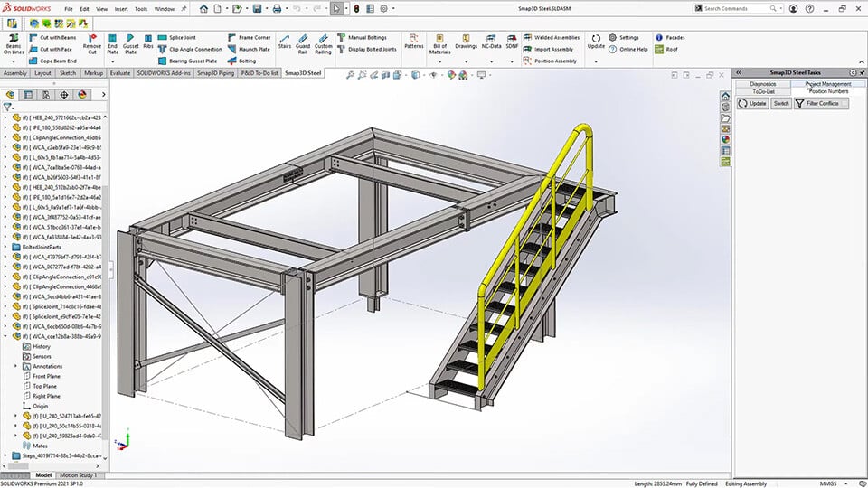Select the Roof tool
Image resolution: width=868 pixels, height=488 pixels.
pos(666,49)
